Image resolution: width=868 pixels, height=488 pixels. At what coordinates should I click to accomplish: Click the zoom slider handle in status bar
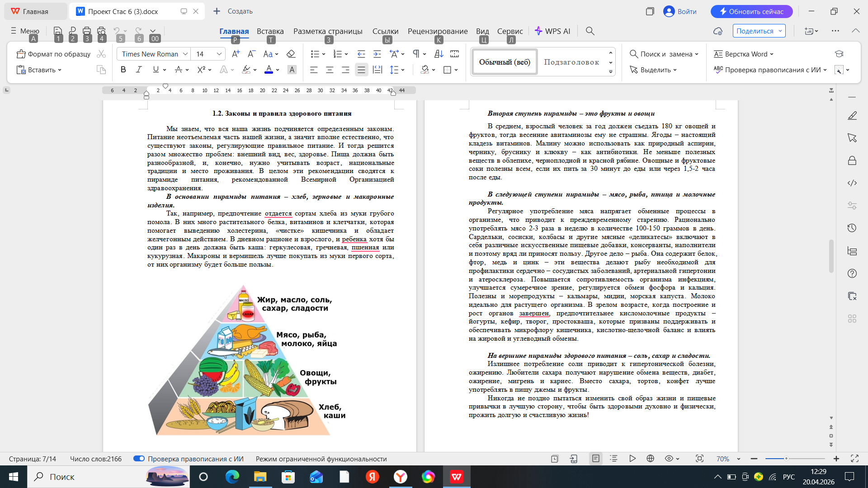tap(786, 459)
